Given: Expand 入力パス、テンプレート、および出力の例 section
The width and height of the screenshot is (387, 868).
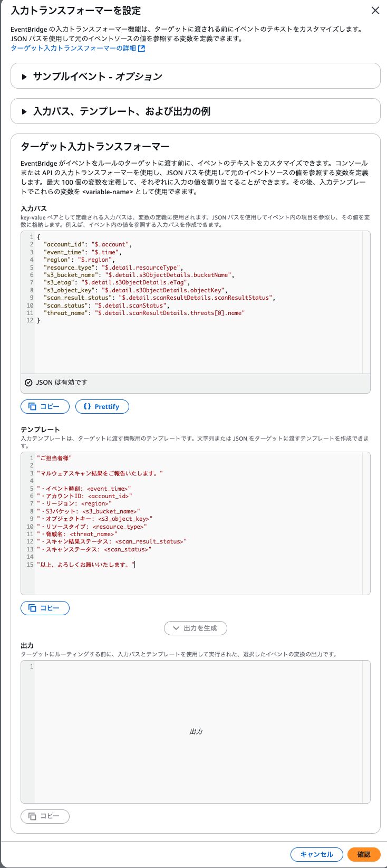Looking at the screenshot, I should point(121,111).
